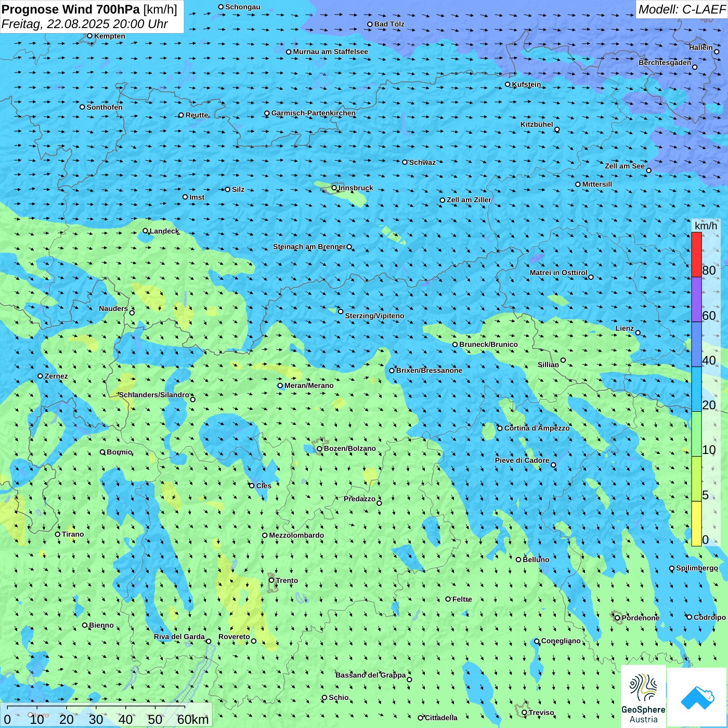Click the Kufstein label
The height and width of the screenshot is (728, 728).
tap(526, 84)
